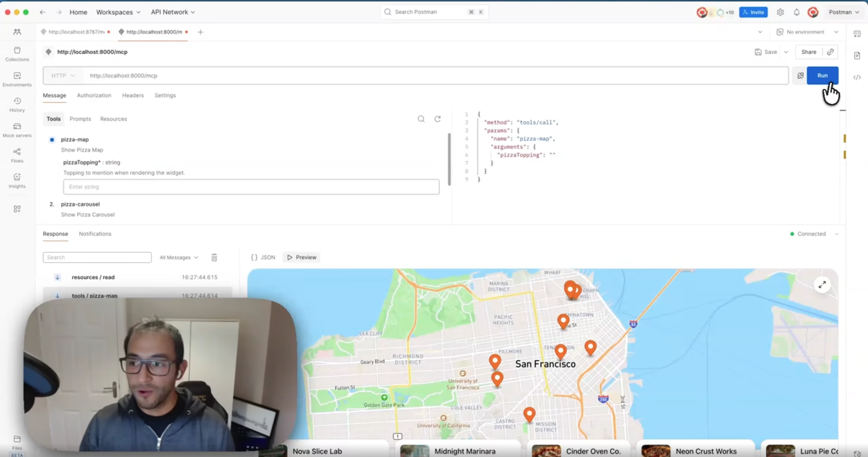Switch response view to JSON
868x457 pixels.
click(x=263, y=257)
